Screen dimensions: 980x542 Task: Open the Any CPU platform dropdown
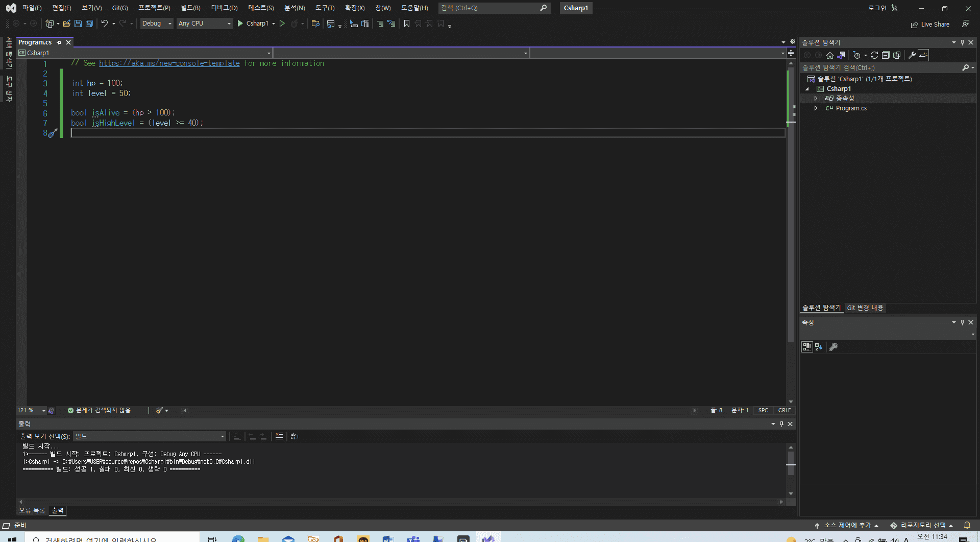coord(204,23)
